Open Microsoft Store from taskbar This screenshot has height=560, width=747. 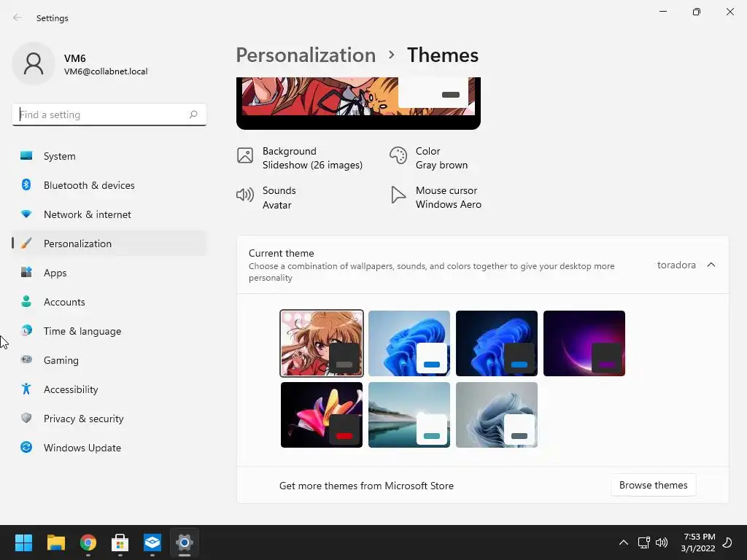[x=120, y=542]
